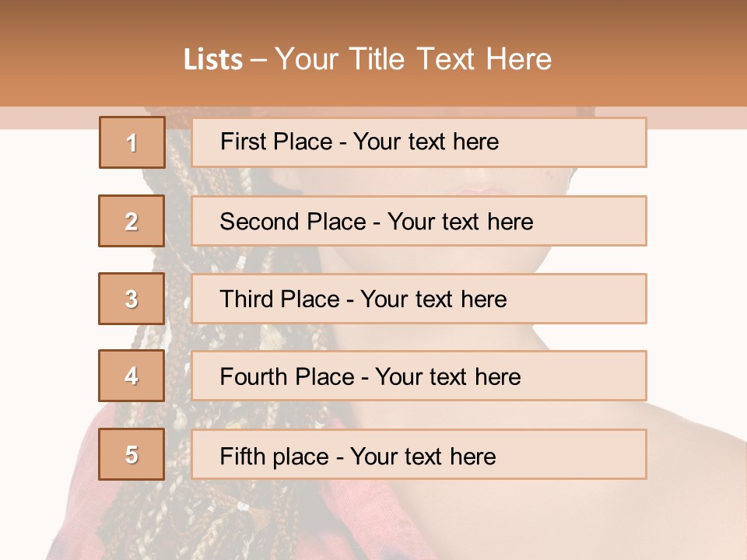Image resolution: width=747 pixels, height=560 pixels.
Task: Select the Fourth Place text box
Action: (x=419, y=376)
